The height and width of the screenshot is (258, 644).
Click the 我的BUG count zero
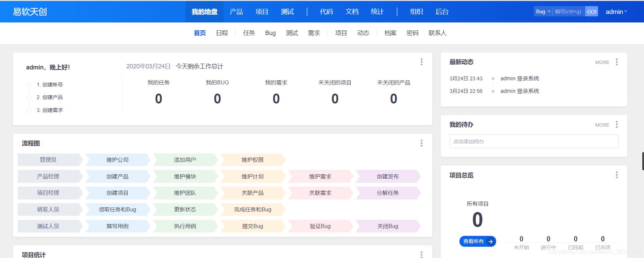(x=217, y=99)
